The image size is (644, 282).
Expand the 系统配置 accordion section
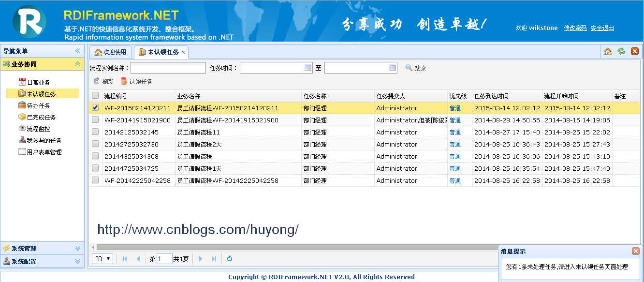77,261
